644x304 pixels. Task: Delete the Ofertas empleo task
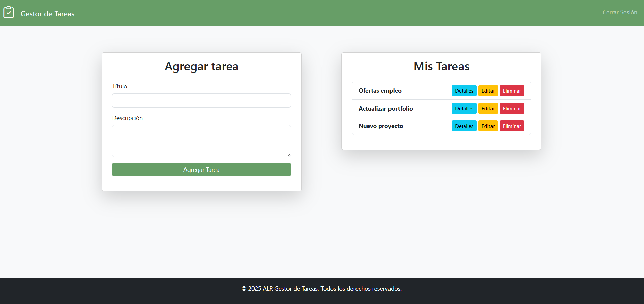tap(512, 91)
